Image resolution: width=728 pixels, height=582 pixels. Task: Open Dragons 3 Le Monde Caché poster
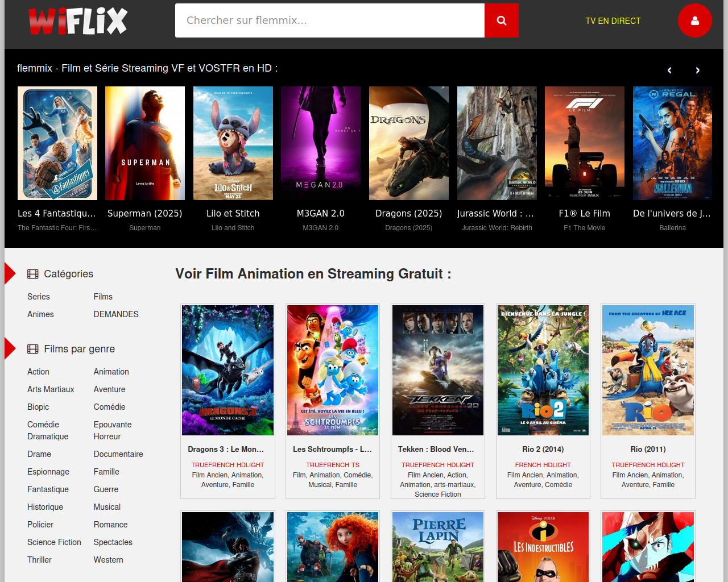[x=228, y=370]
